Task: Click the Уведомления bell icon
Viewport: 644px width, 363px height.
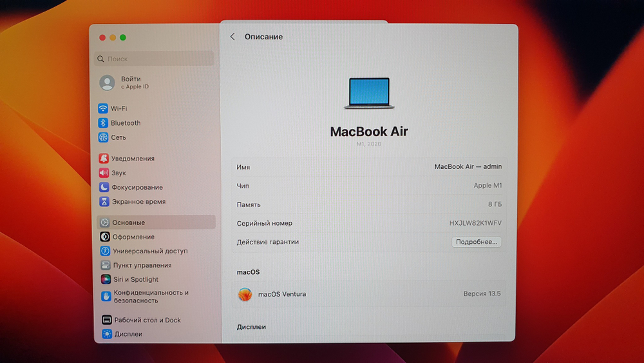Action: point(104,158)
